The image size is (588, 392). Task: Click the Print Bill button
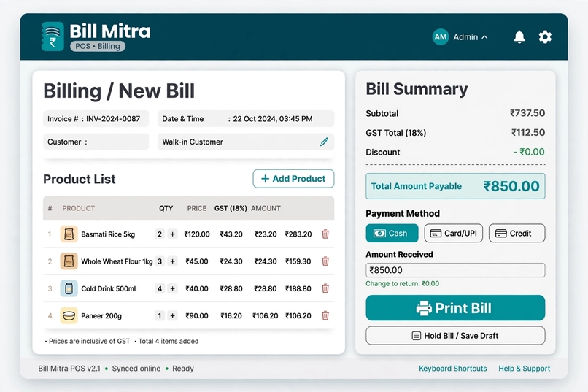[455, 308]
